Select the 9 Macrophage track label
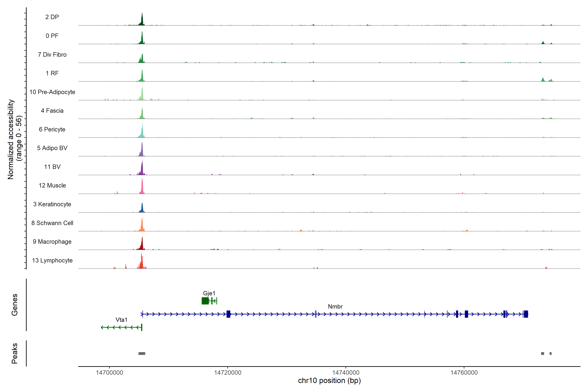 point(52,242)
